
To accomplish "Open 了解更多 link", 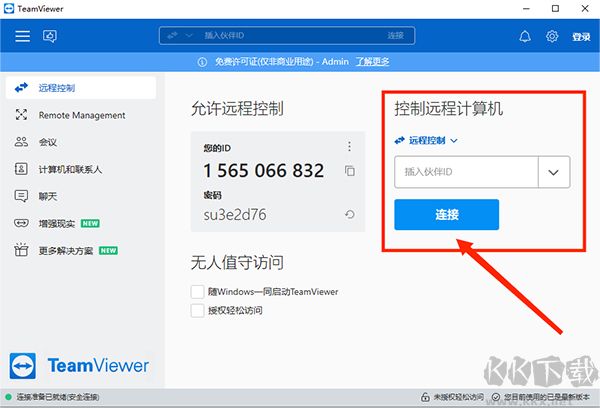I will tap(372, 62).
